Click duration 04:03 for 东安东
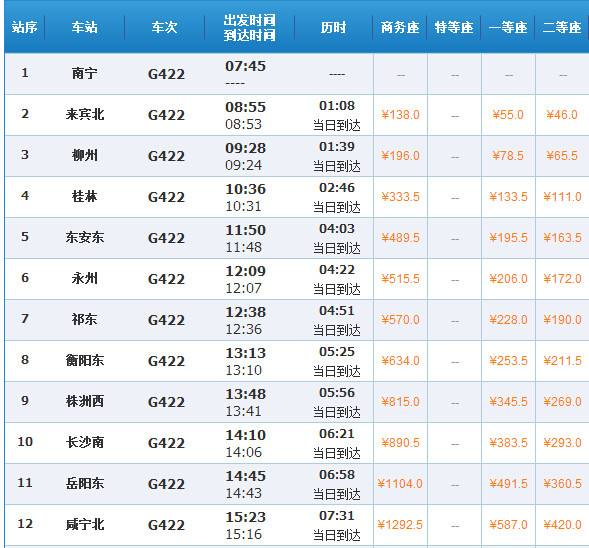The height and width of the screenshot is (548, 589). tap(337, 228)
